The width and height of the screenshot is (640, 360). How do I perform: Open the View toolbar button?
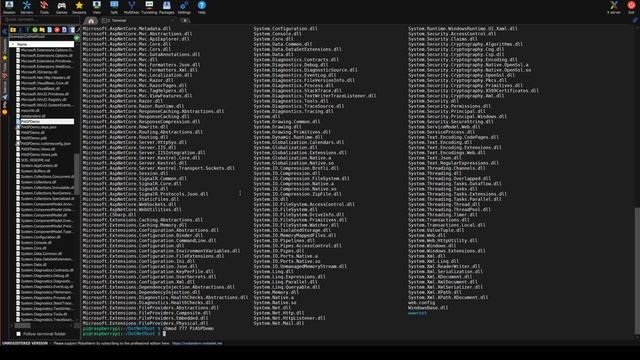pos(97,7)
